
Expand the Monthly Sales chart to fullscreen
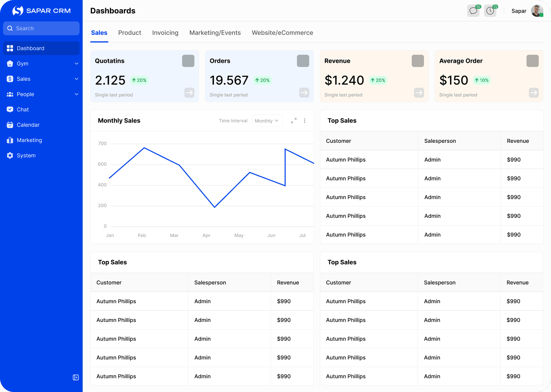[294, 120]
